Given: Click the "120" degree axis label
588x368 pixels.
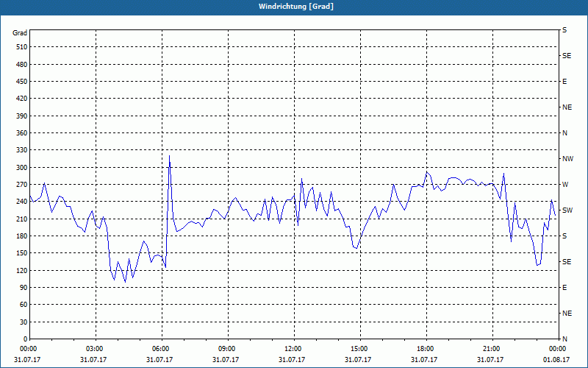Looking at the screenshot, I should point(22,270).
